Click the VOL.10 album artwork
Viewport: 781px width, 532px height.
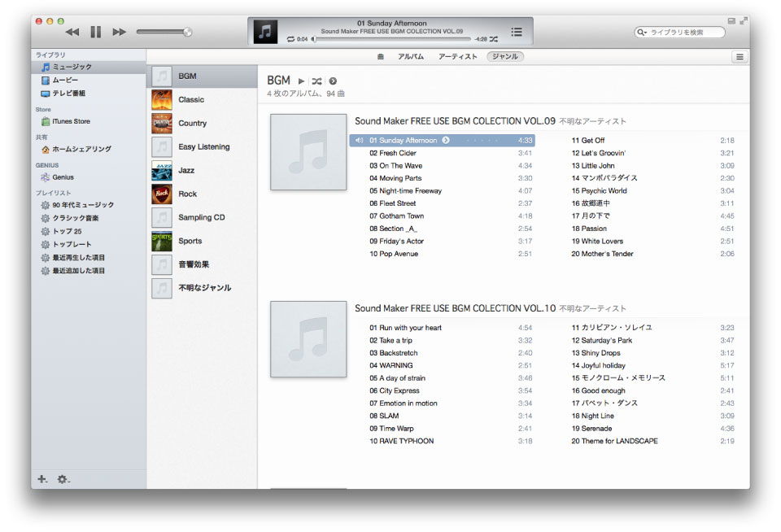308,339
